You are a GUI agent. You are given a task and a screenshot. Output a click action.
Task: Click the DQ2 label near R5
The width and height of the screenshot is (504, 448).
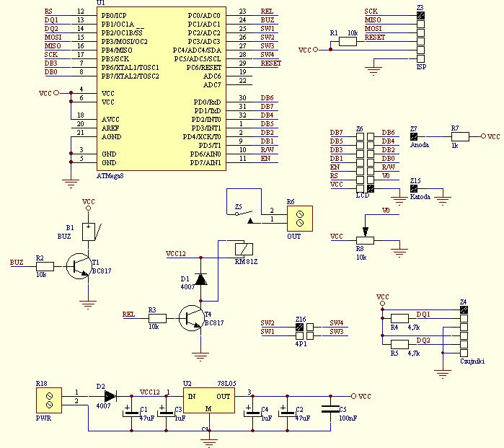click(x=423, y=341)
